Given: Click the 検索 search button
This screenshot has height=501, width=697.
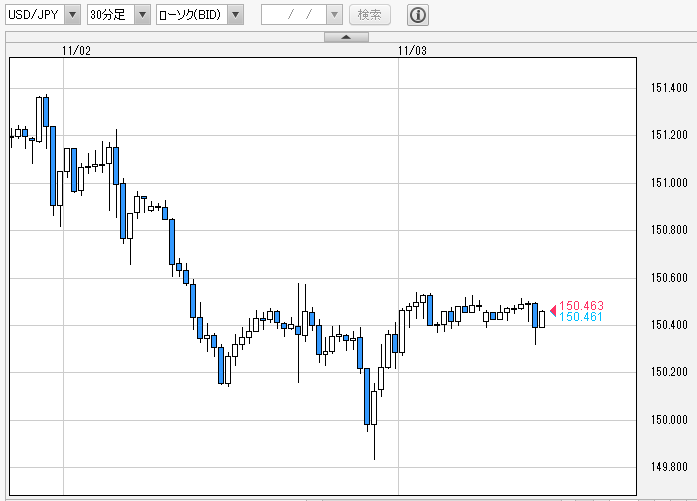Looking at the screenshot, I should (370, 15).
